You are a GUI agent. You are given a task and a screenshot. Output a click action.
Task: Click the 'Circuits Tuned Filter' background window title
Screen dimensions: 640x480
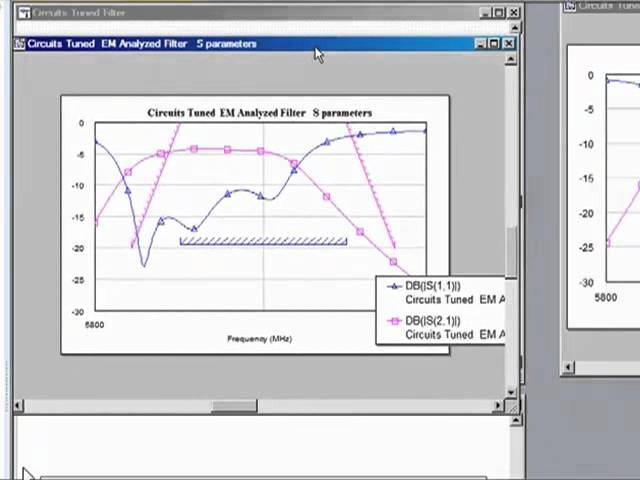[x=79, y=13]
